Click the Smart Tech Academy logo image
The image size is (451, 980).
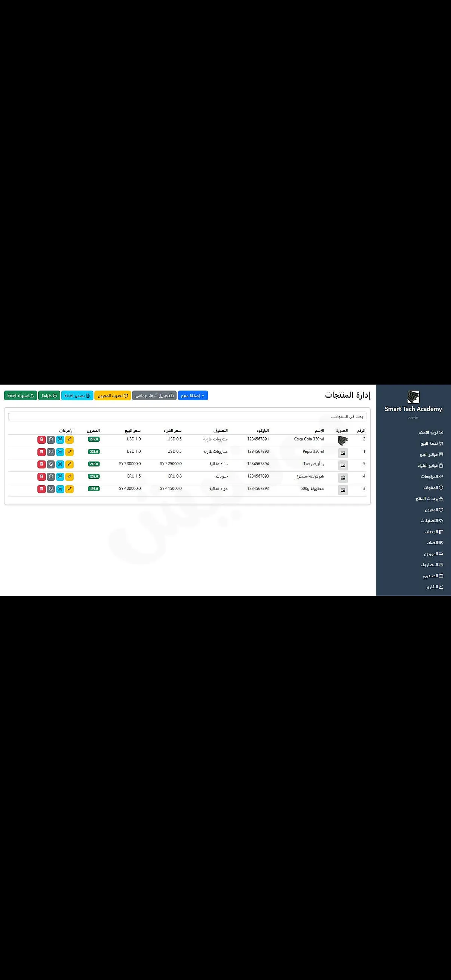(413, 397)
